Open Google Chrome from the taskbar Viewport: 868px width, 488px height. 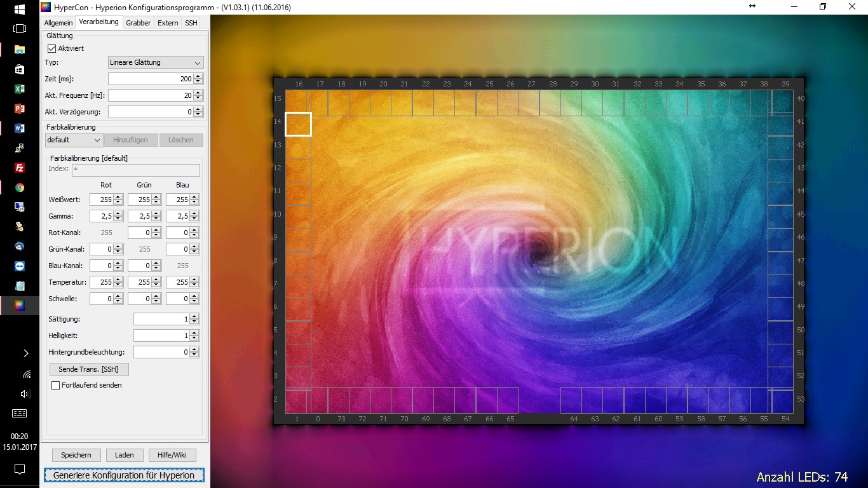[x=19, y=187]
